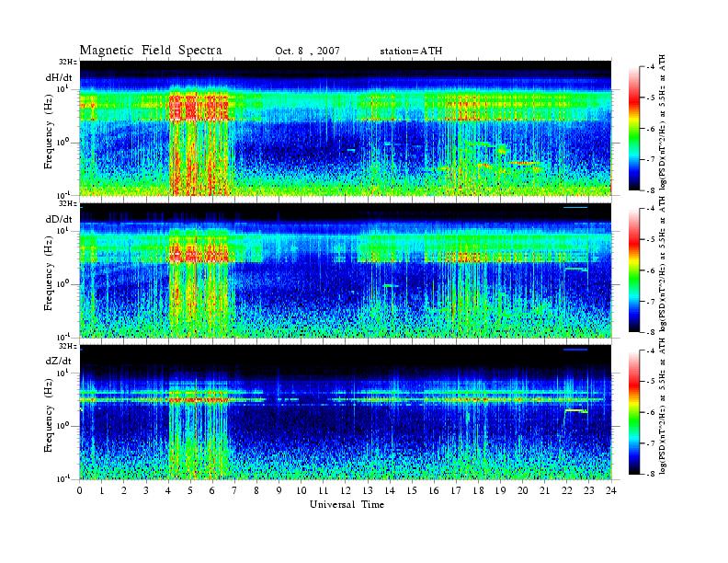Click hour 10 on the time axis
728x563 pixels.
coord(301,491)
